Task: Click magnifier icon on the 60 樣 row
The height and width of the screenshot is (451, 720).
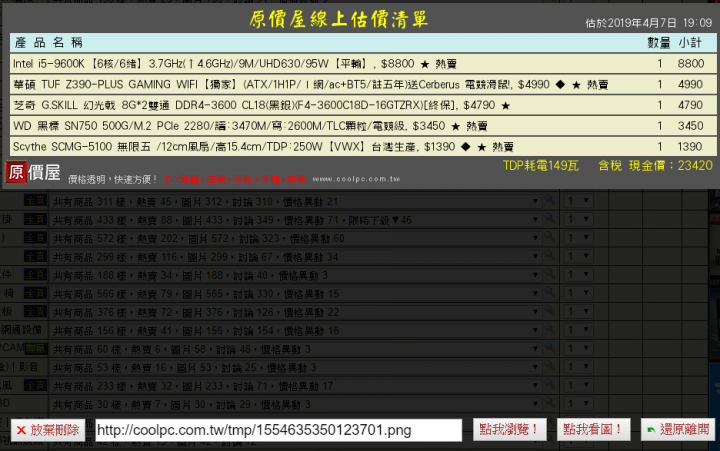Action: pyautogui.click(x=549, y=348)
